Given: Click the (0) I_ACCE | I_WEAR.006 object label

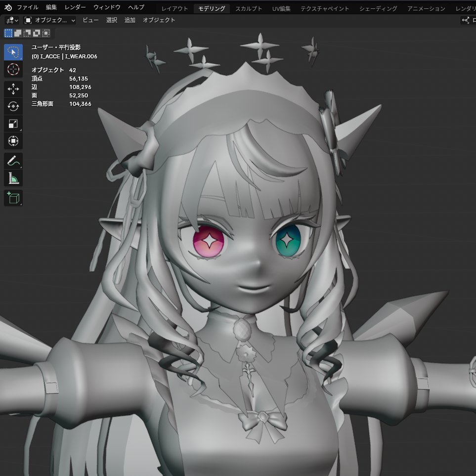Looking at the screenshot, I should pyautogui.click(x=64, y=56).
